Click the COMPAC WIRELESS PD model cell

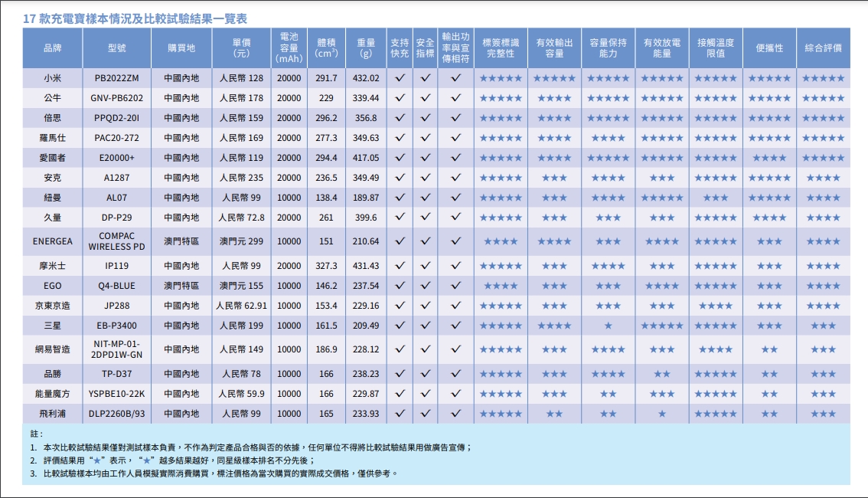pos(116,241)
